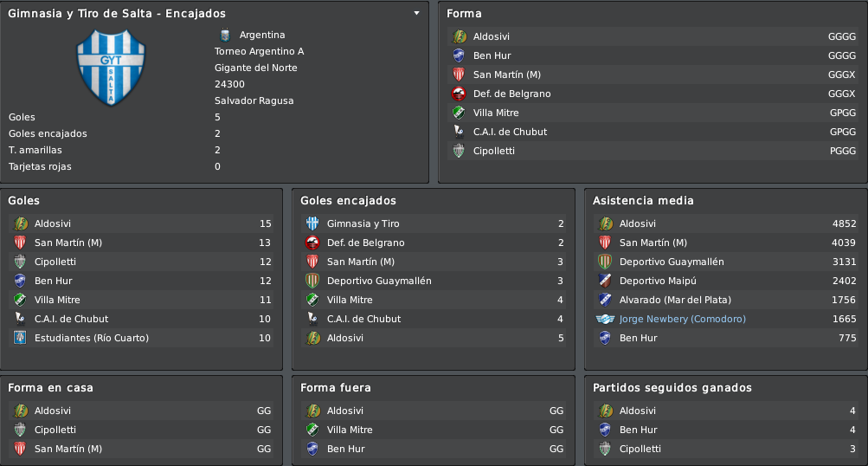Select Gigante del Norte stadium text
Screen dimensions: 868x466
[x=256, y=68]
